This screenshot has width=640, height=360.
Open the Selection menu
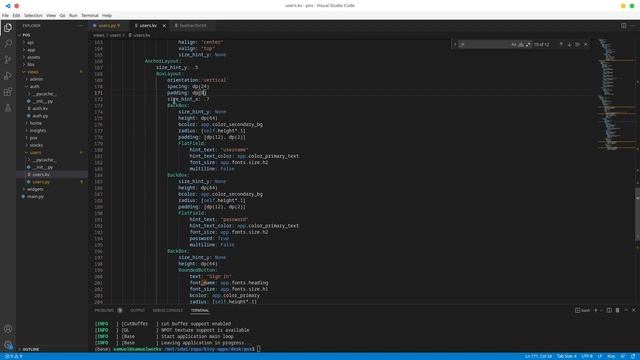[33, 16]
